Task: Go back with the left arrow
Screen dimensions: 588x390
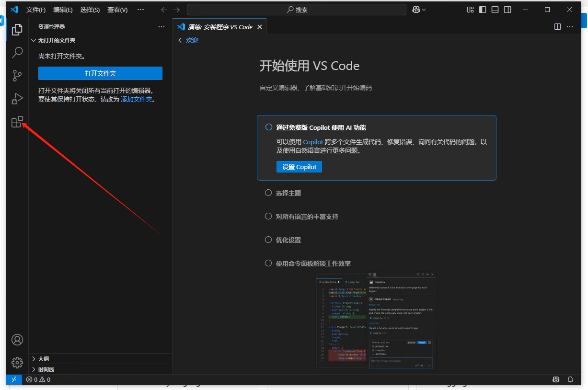Action: click(x=164, y=10)
